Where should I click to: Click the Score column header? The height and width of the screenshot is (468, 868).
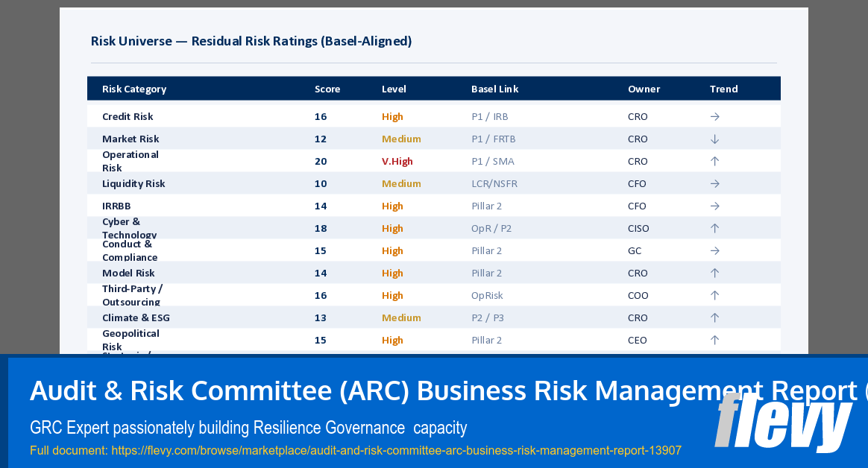pos(327,89)
